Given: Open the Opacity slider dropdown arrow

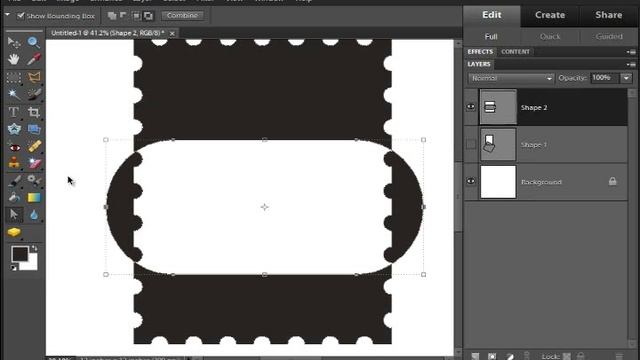Looking at the screenshot, I should [626, 78].
